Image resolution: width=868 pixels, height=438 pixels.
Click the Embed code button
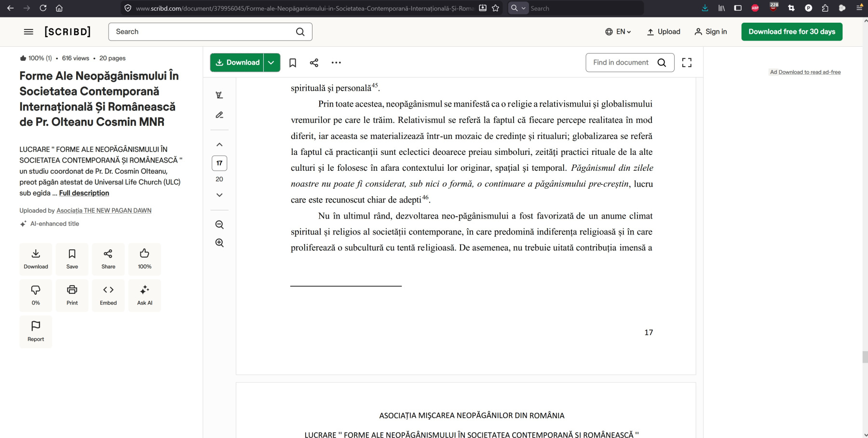tap(108, 295)
